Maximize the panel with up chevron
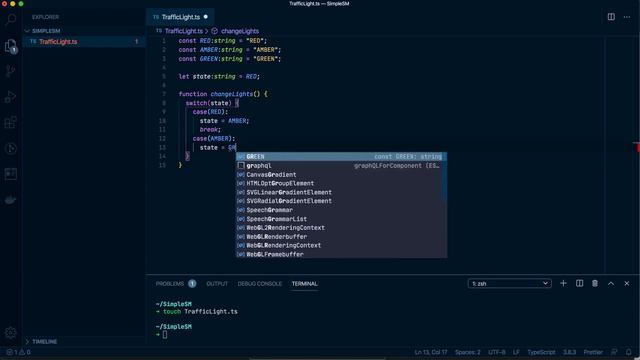Screen dimensions: 640x360 pyautogui.click(x=611, y=283)
